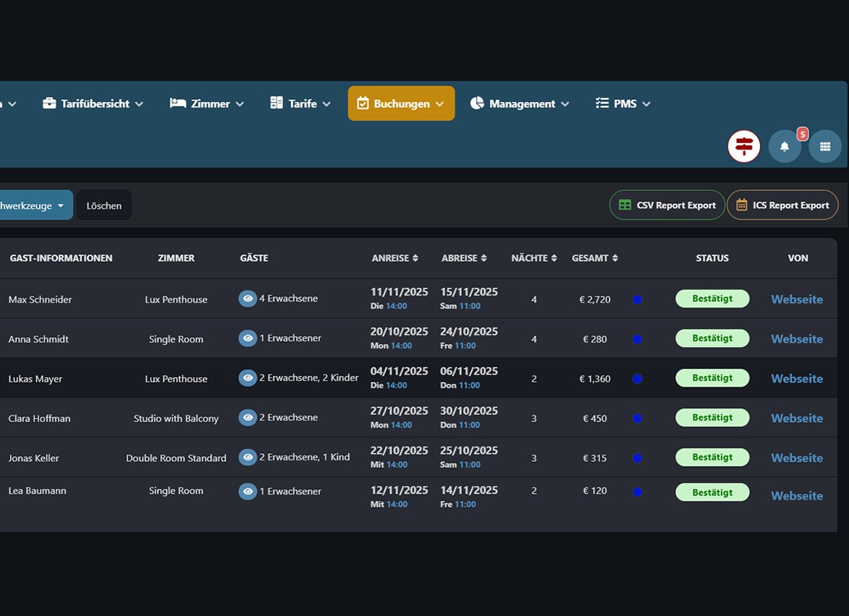Screen dimensions: 849x616
Task: Open the Management menu
Action: coord(522,103)
